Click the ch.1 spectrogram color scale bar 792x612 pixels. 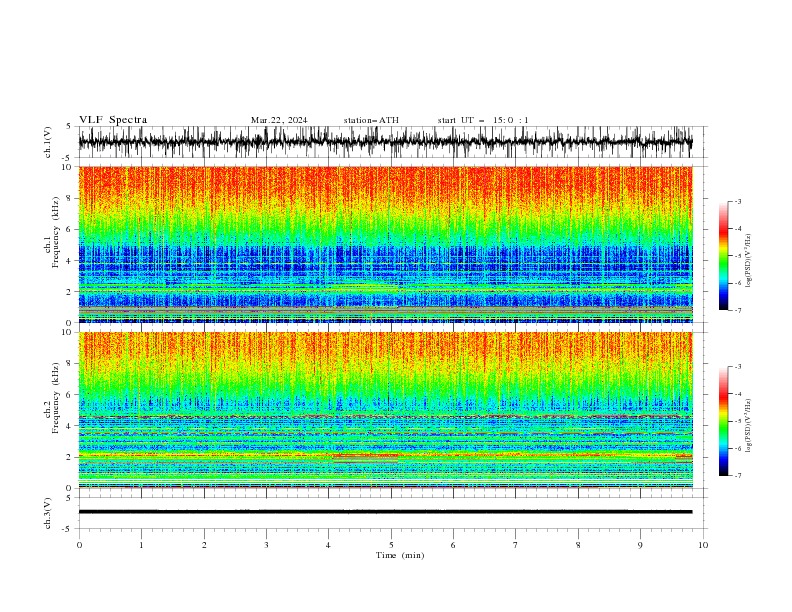[723, 256]
